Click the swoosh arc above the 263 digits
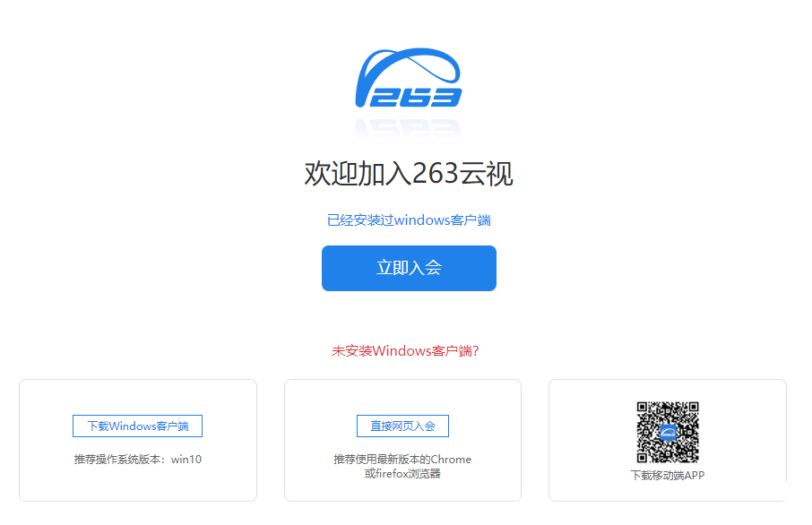Viewport: 812px width, 525px height. tap(409, 65)
